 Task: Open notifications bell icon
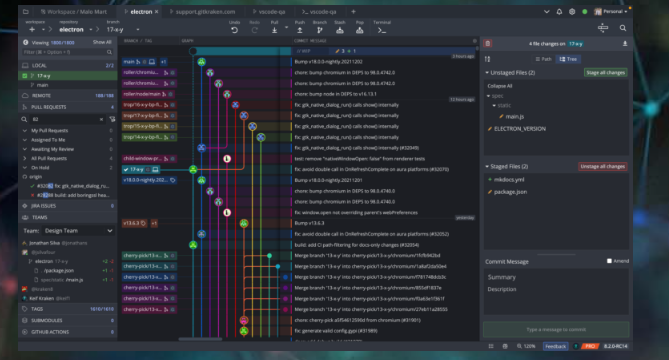pos(559,12)
